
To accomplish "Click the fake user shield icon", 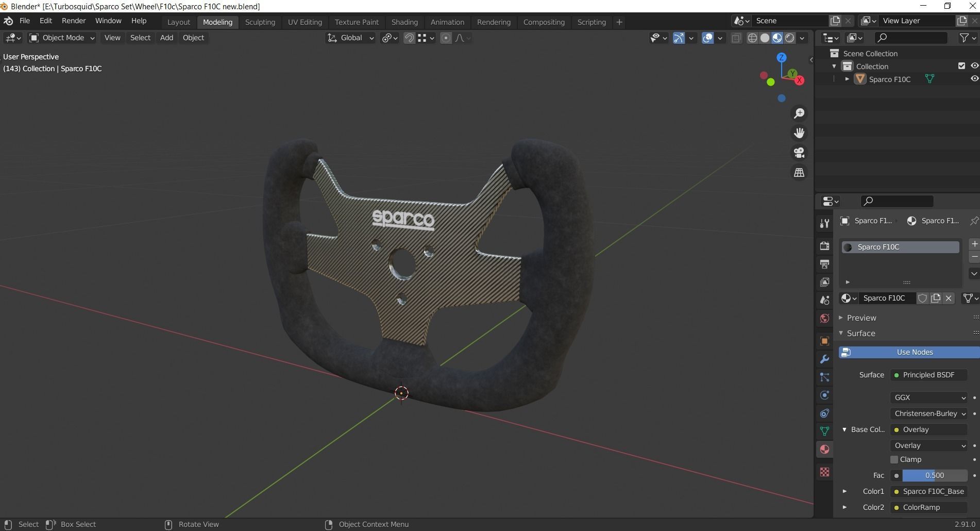I will tap(922, 298).
